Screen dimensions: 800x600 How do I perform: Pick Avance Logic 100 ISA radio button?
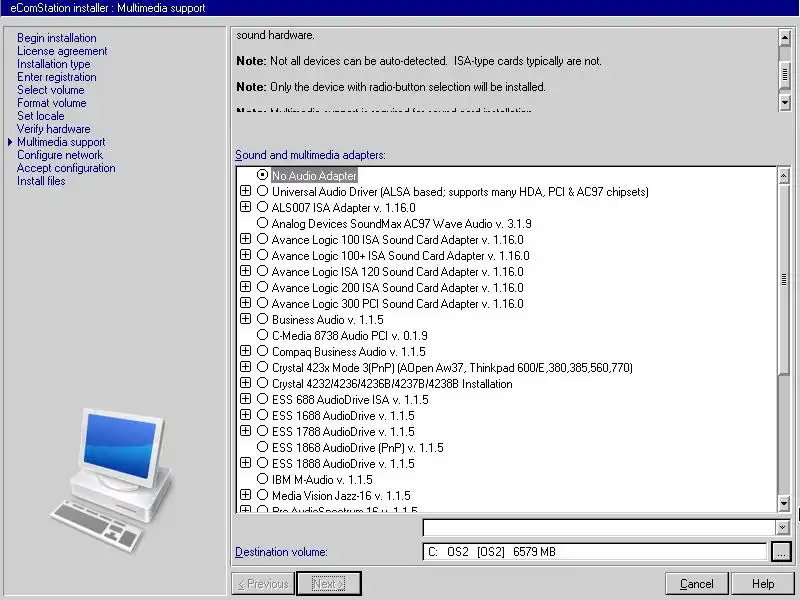pos(262,239)
